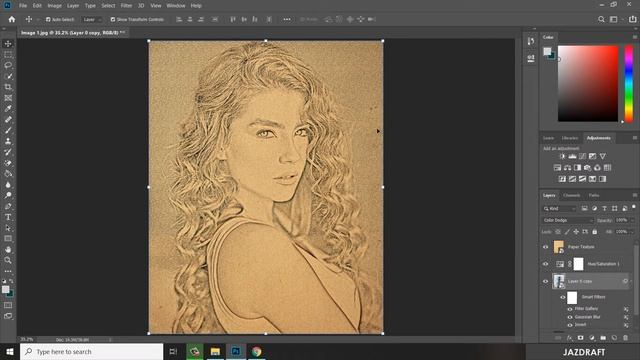Screen dimensions: 640x360
Task: Open the History panel icon
Action: 531,41
